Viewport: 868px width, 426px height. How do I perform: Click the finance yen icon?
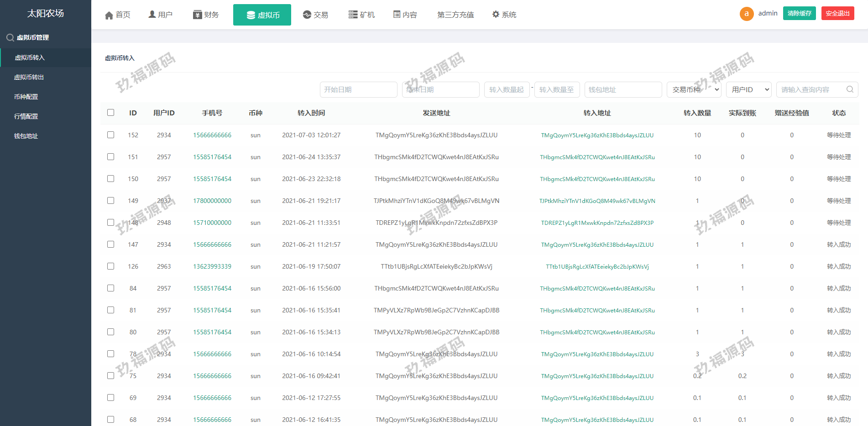[x=197, y=15]
